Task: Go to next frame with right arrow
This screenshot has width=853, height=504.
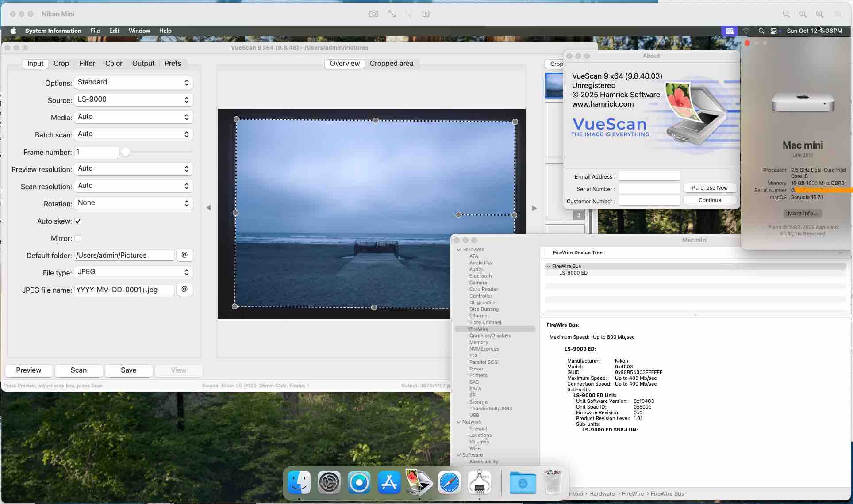Action: click(534, 208)
